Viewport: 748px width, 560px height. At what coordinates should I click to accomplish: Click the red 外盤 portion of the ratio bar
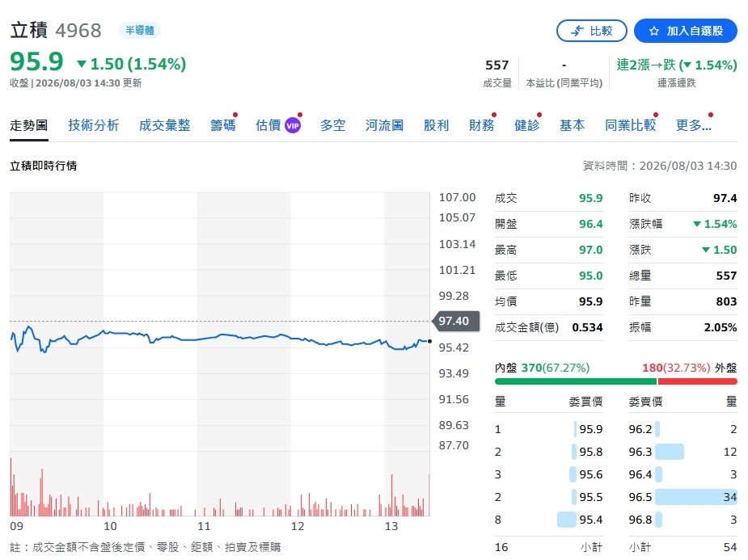(697, 381)
